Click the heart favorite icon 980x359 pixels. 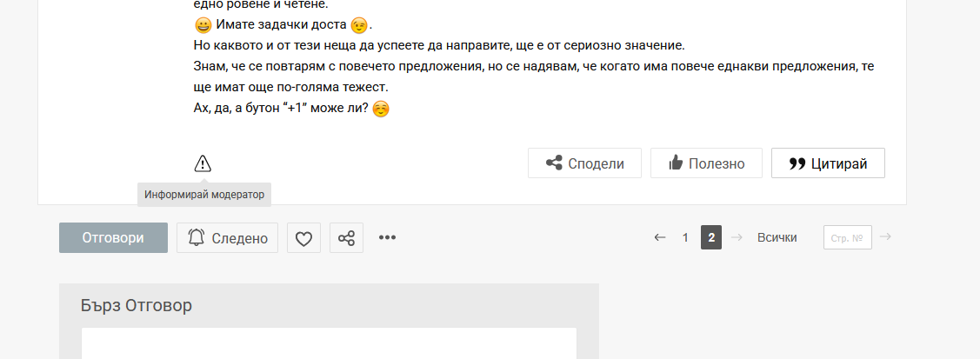pos(303,238)
